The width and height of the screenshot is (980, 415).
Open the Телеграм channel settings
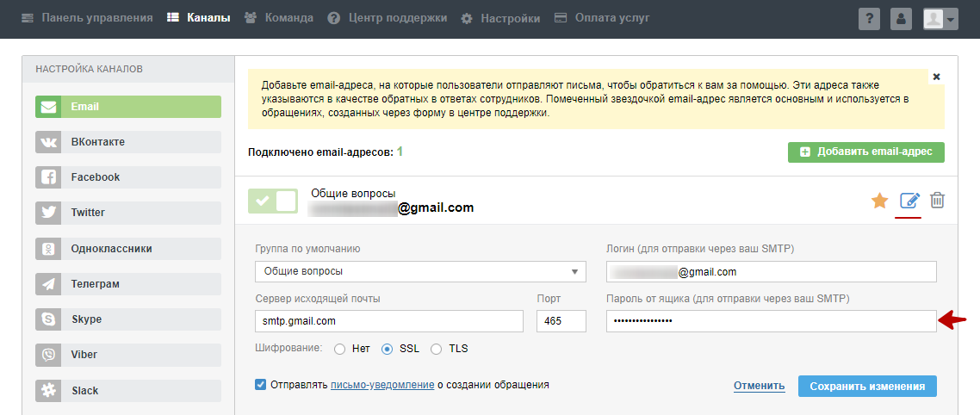pyautogui.click(x=127, y=283)
